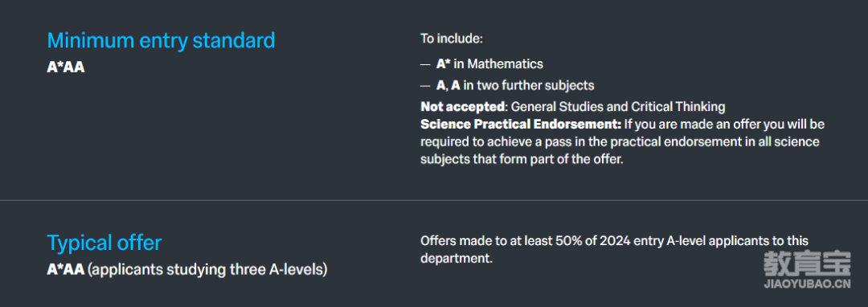Click the line starting "required to achieve a pass"
The height and width of the screenshot is (307, 868).
pyautogui.click(x=620, y=142)
